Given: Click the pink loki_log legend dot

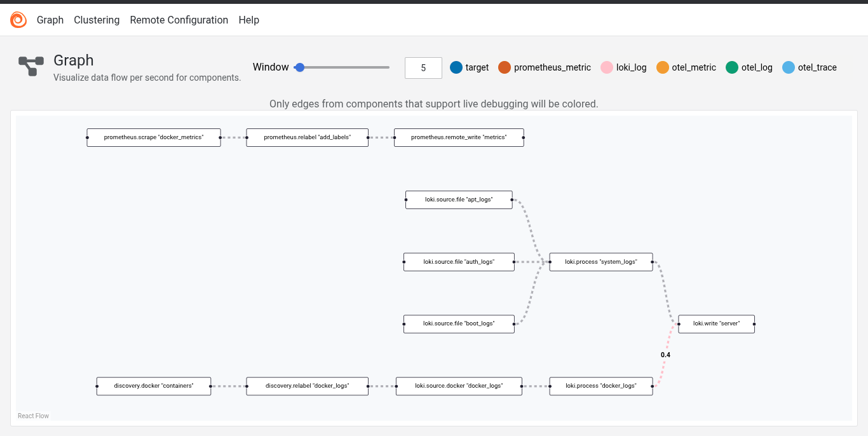Looking at the screenshot, I should coord(606,67).
